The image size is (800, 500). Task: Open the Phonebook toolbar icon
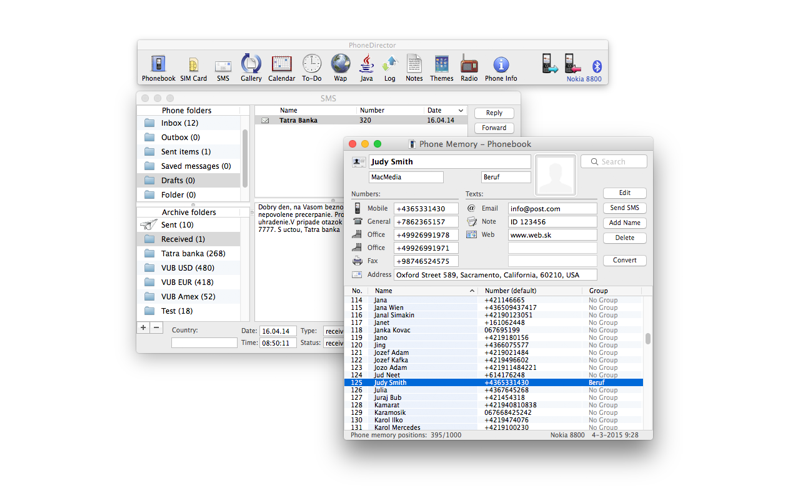158,68
